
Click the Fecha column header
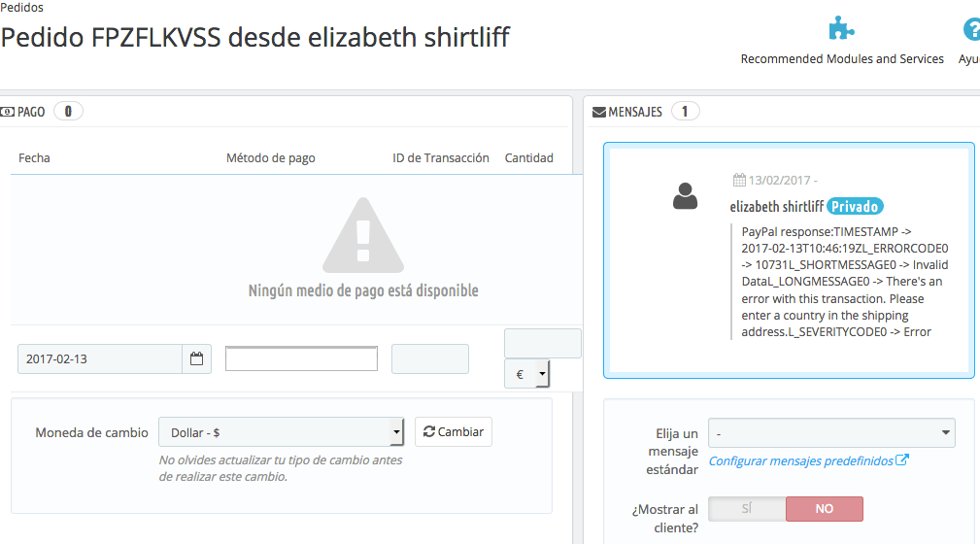coord(34,158)
